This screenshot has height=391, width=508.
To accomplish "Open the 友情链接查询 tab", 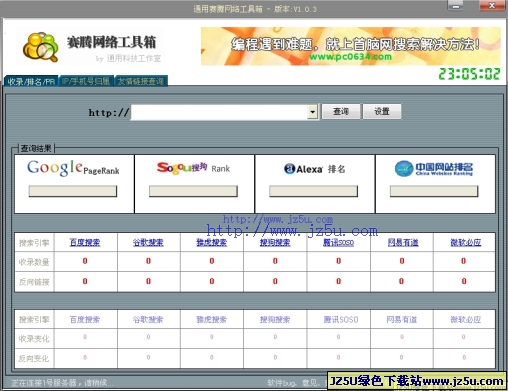I will [x=141, y=81].
